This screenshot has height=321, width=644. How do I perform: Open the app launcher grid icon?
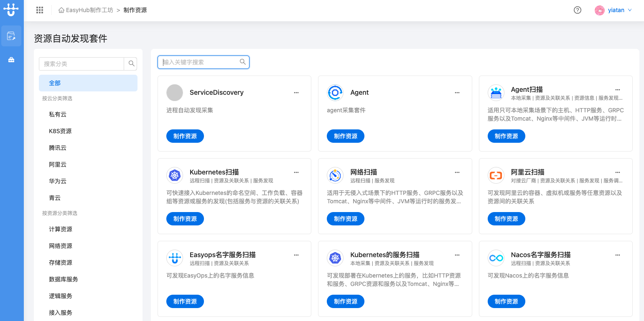[40, 10]
